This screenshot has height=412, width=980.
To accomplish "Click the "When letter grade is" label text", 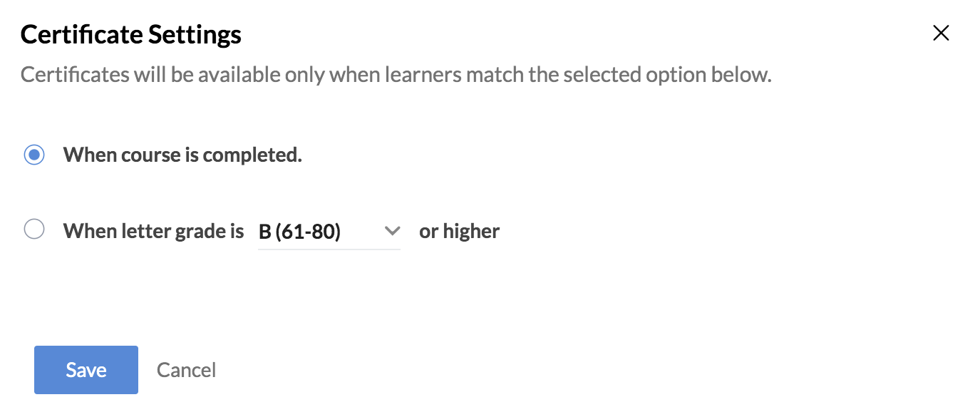I will [153, 231].
